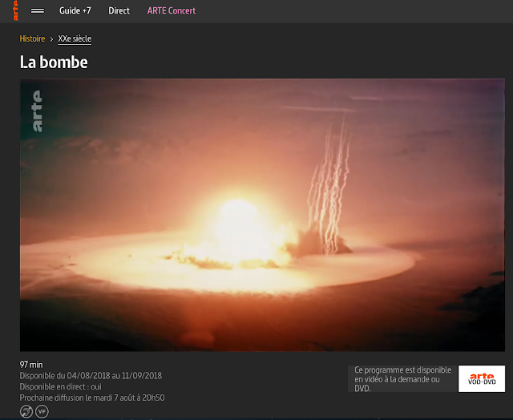
Task: Select the La bombe title heading
Action: pyautogui.click(x=54, y=62)
